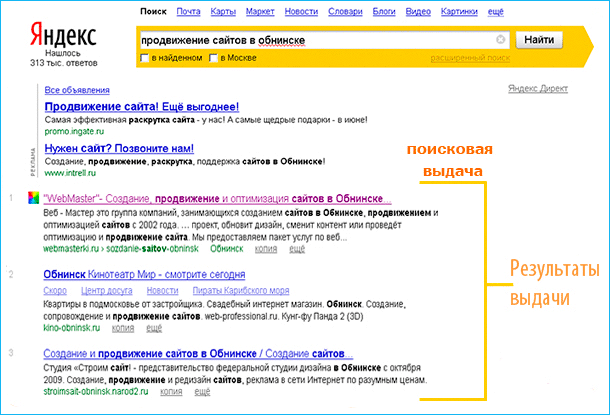Click the promo.ingate.ru ad URL
610x415 pixels.
pos(74,131)
